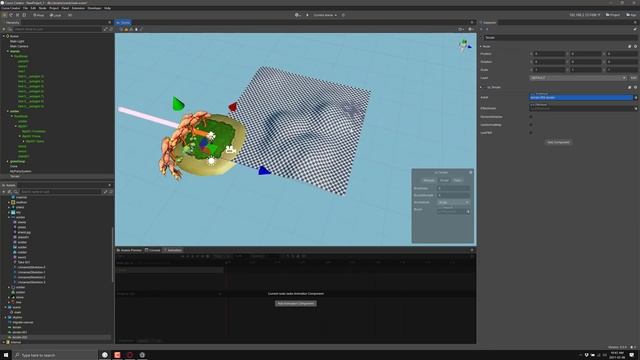Click the green Y-axis gizmo arrow
This screenshot has height=360, width=640.
pos(178,104)
